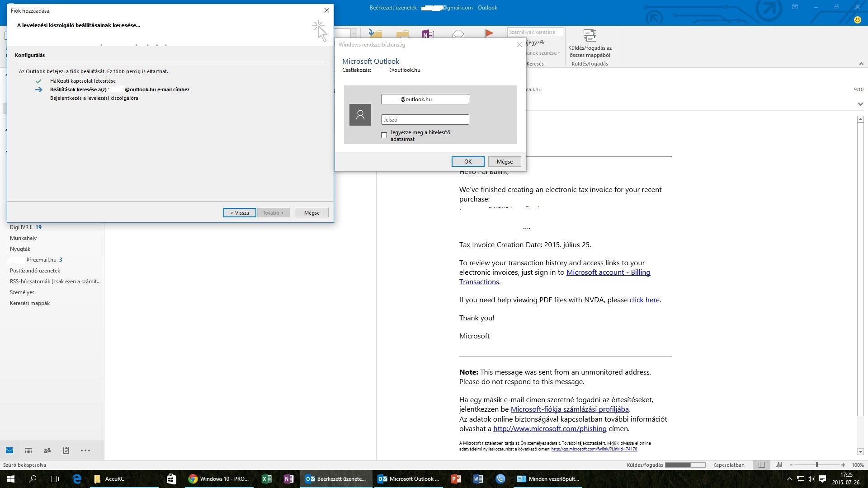Collapse the ribbon with the chevron
Image resolution: width=868 pixels, height=488 pixels.
pyautogui.click(x=861, y=64)
